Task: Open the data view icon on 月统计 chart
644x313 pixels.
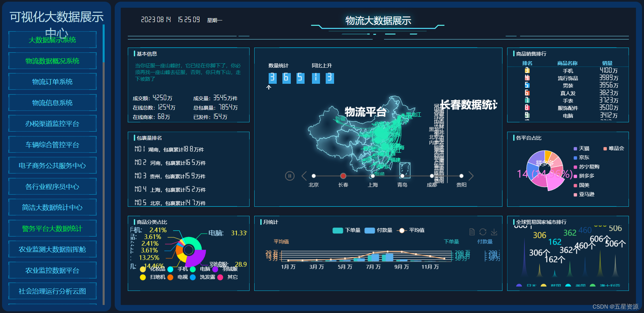Action: (472, 232)
